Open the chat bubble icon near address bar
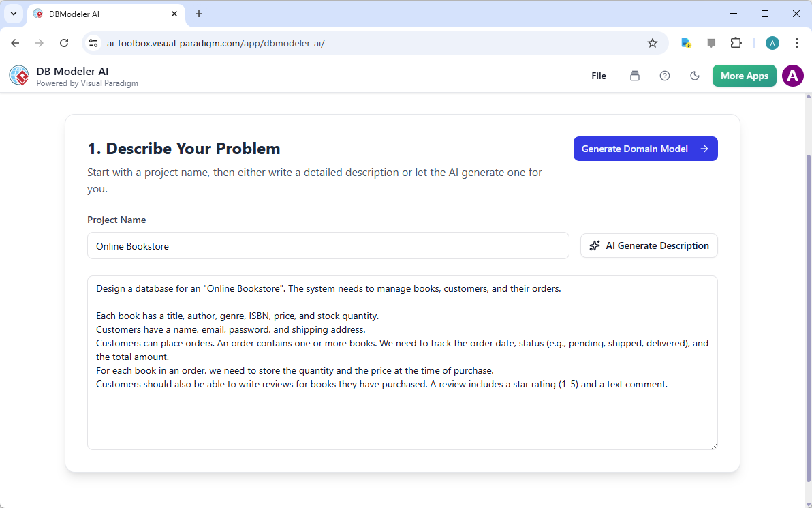812x508 pixels. coord(710,42)
